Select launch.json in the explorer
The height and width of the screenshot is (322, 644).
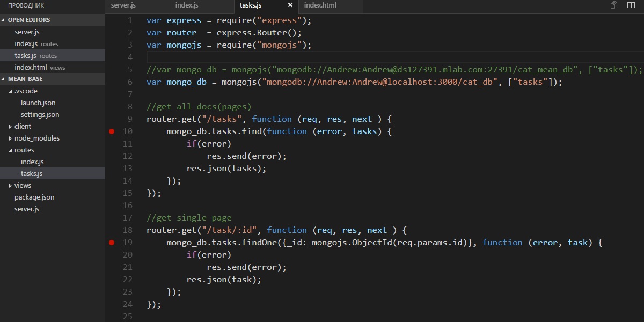click(x=39, y=103)
